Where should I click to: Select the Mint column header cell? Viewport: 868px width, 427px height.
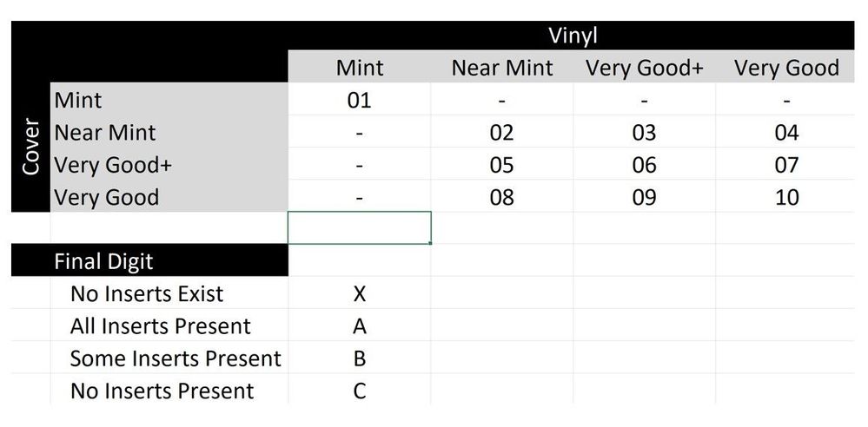click(x=359, y=68)
